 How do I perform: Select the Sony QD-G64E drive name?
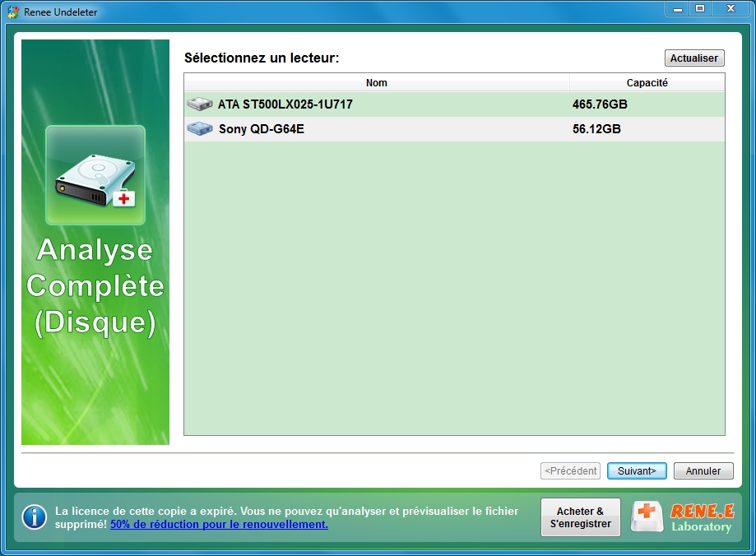262,129
